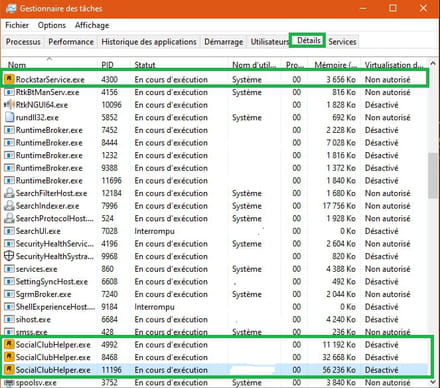Select the sihost.exe name
Image resolution: width=440 pixels, height=388 pixels.
point(33,320)
